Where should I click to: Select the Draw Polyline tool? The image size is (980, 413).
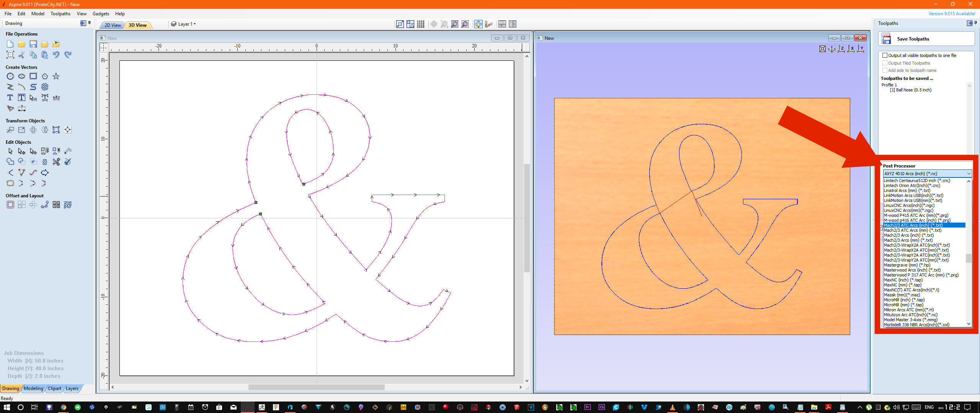[10, 87]
